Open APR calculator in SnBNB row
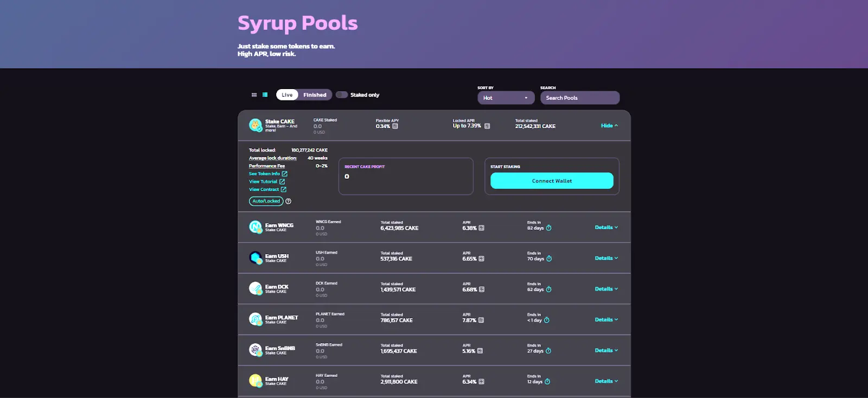This screenshot has height=398, width=868. point(480,351)
